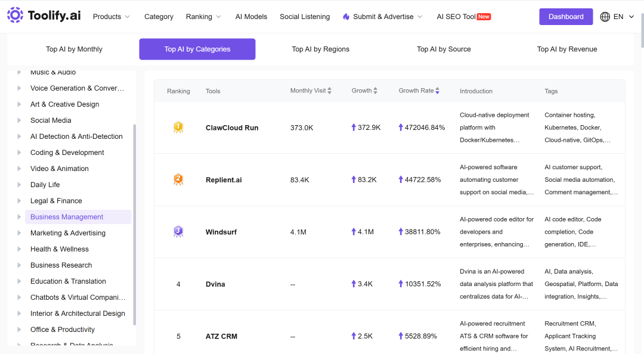Open the ClawCloud Run tool link
This screenshot has width=644, height=354.
232,128
